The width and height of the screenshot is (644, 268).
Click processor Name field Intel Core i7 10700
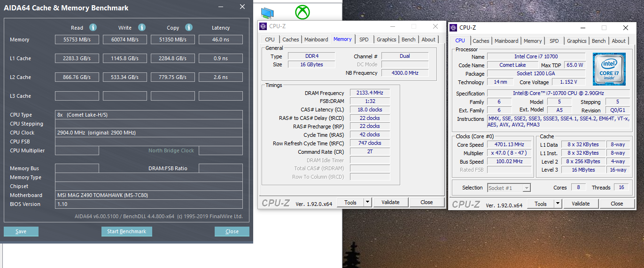(536, 56)
